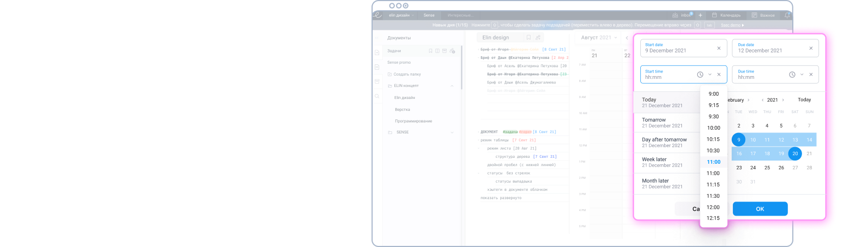Clear the Due date field with X
This screenshot has height=247, width=868.
(811, 48)
